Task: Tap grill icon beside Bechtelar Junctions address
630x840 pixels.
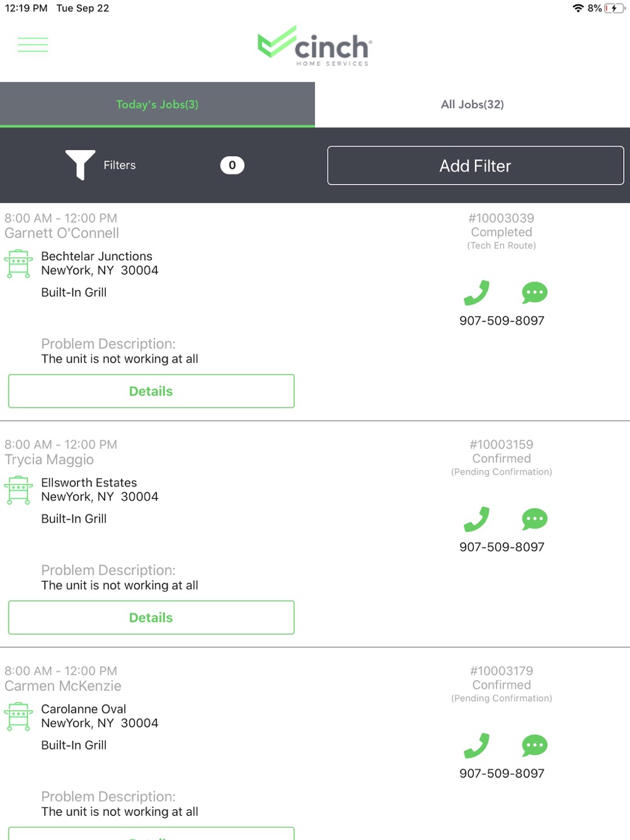Action: pyautogui.click(x=19, y=263)
